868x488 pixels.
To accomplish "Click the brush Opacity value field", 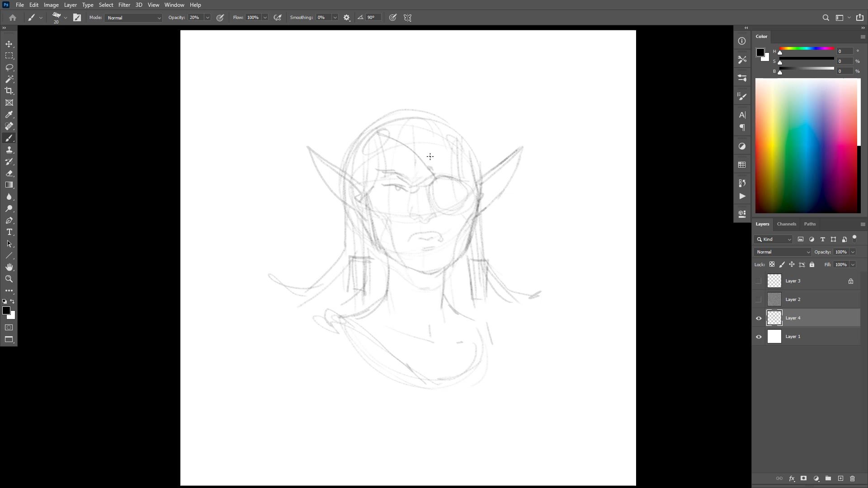I will (195, 18).
